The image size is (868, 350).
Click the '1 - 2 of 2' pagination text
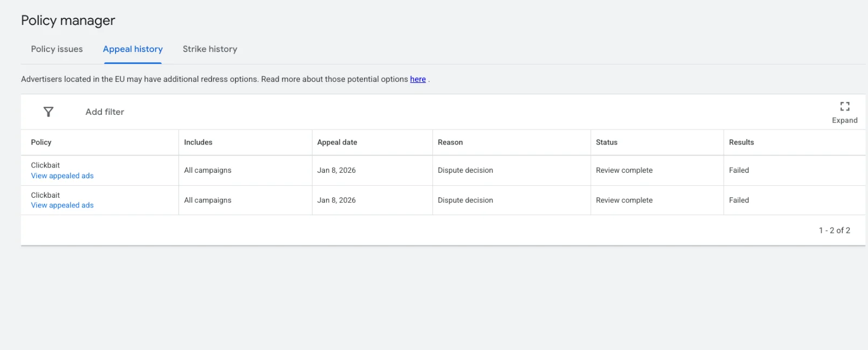click(x=834, y=230)
